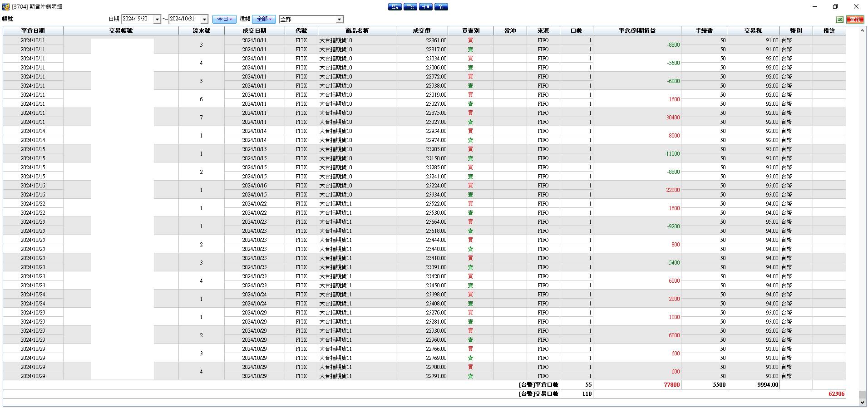868x408 pixels.
Task: Export the table with the Excel icon
Action: [x=840, y=19]
